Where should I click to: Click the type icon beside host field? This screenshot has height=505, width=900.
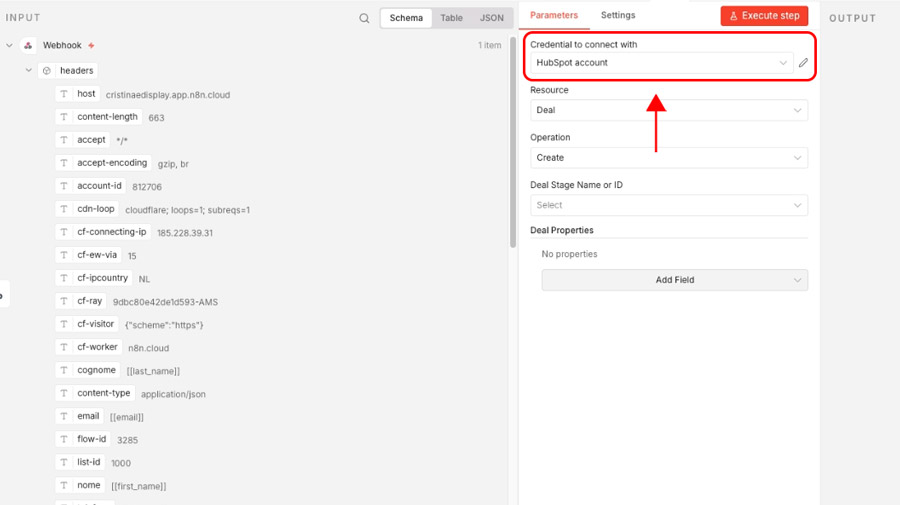[x=64, y=94]
